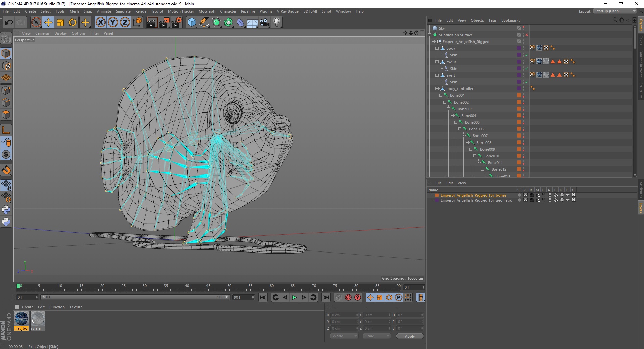Image resolution: width=644 pixels, height=349 pixels.
Task: Add a Light object
Action: click(x=277, y=23)
